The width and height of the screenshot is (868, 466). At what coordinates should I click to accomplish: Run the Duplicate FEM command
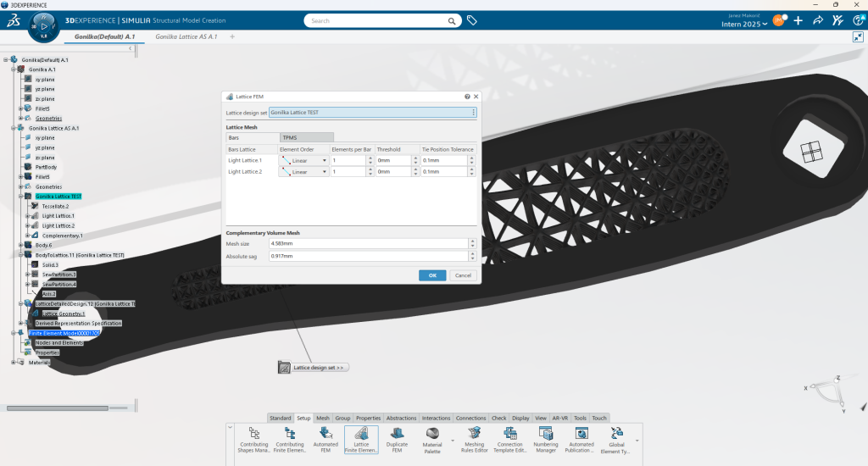point(397,440)
